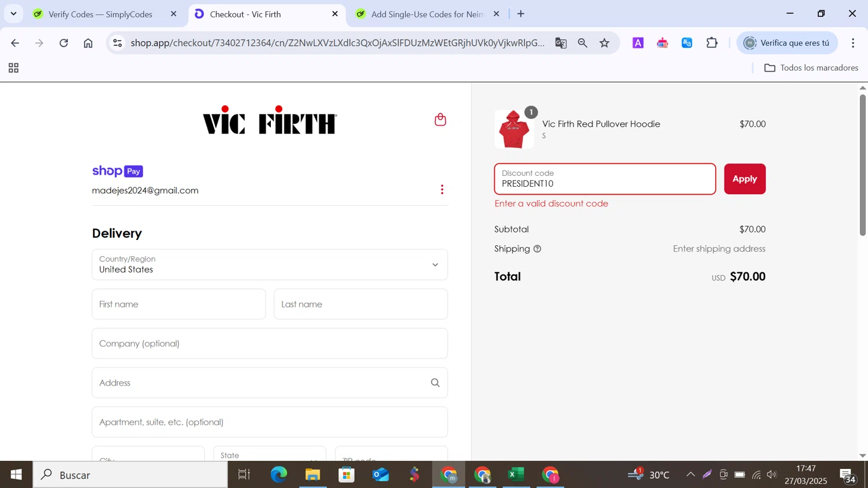Close the Add Single-Use Codes tab

pyautogui.click(x=496, y=14)
